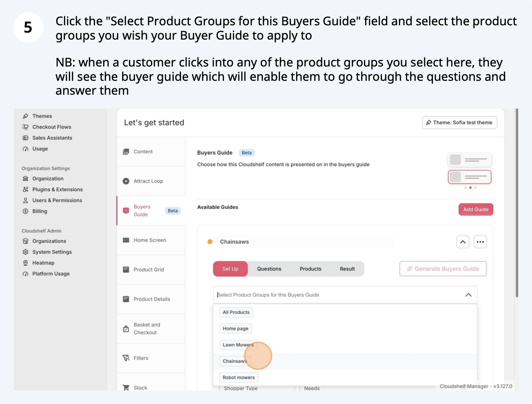This screenshot has width=532, height=404.
Task: Click the Add Guide button
Action: [476, 209]
